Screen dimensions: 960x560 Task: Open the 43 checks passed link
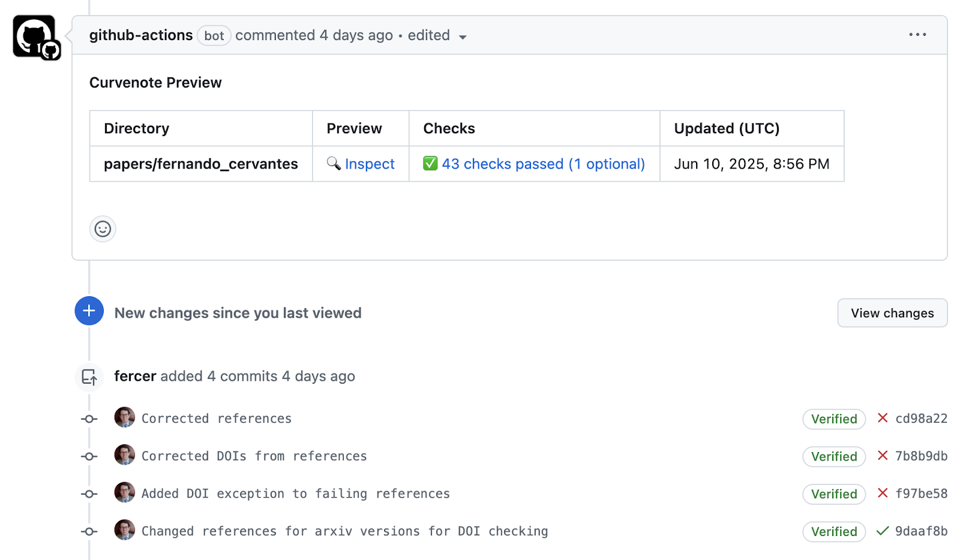tap(542, 163)
